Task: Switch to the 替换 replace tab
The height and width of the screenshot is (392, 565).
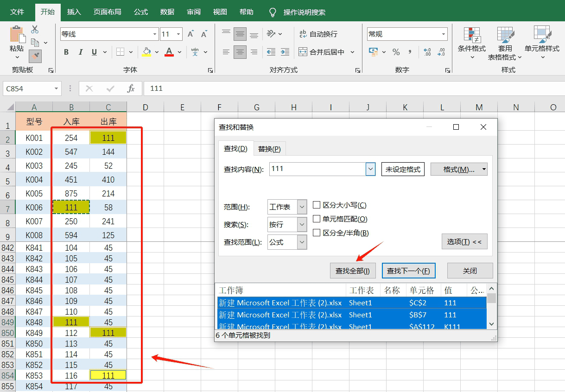Action: coord(270,149)
